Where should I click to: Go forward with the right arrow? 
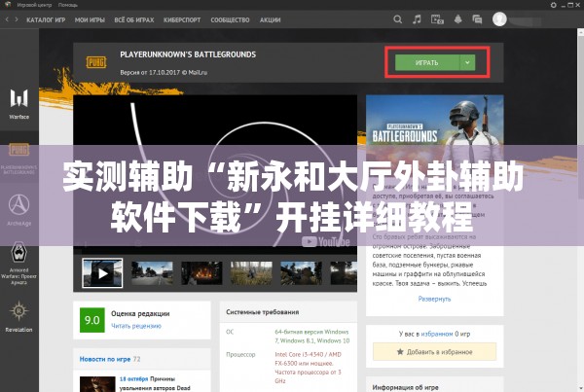point(17,19)
